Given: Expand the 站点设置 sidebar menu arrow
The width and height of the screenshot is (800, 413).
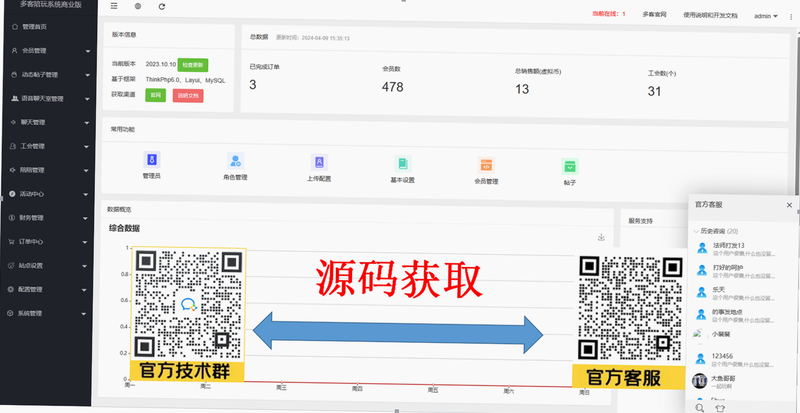Looking at the screenshot, I should coord(84,266).
